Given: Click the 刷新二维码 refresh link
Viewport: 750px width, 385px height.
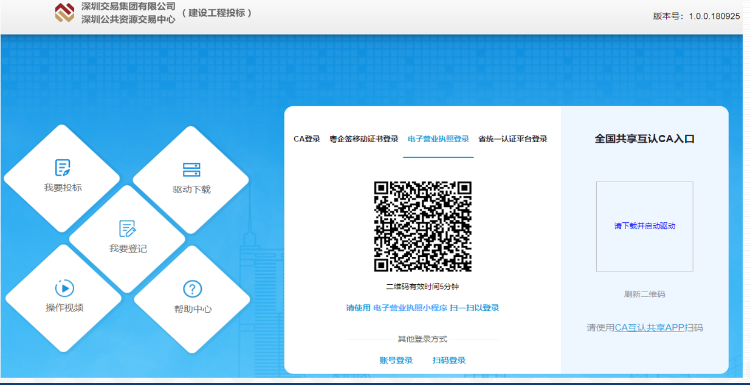Looking at the screenshot, I should (x=644, y=294).
